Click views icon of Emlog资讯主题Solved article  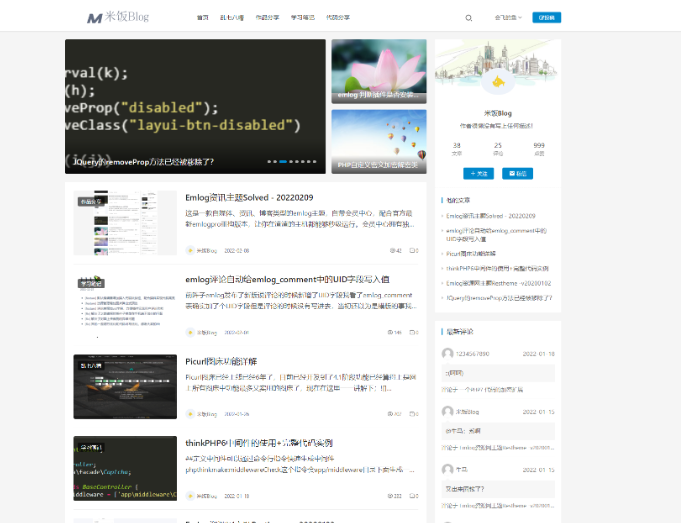tap(392, 251)
